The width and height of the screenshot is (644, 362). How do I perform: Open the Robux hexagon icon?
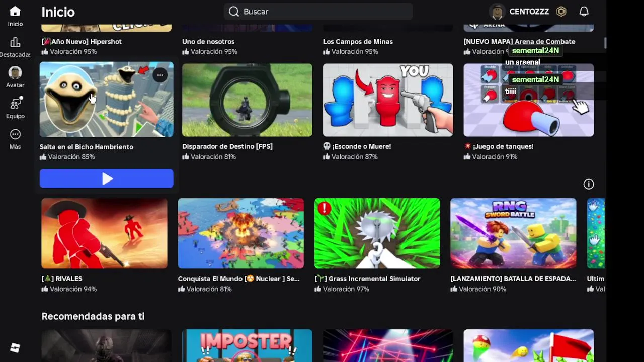coord(561,12)
